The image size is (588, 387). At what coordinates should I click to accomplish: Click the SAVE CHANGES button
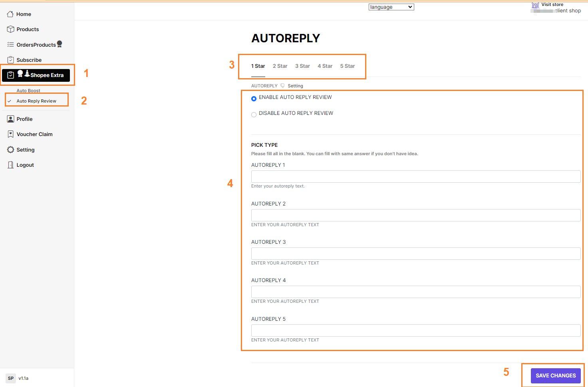click(555, 375)
